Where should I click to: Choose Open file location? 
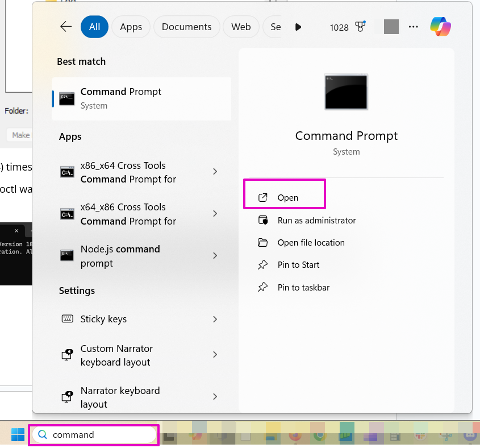point(311,242)
